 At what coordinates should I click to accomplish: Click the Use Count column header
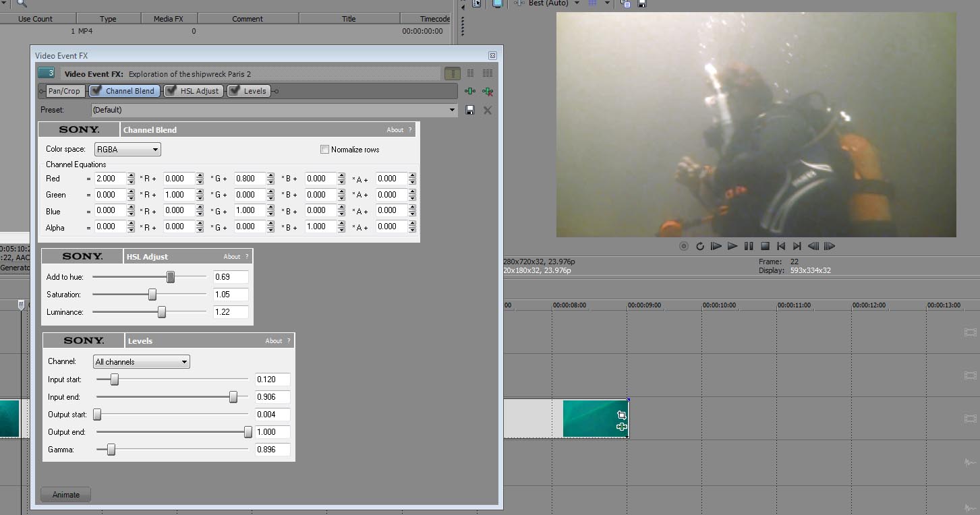click(x=35, y=19)
